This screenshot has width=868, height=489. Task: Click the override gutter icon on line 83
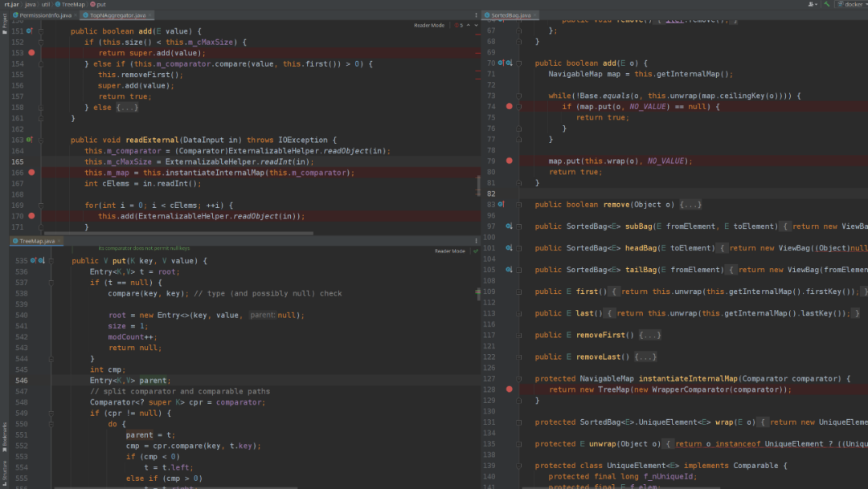(501, 205)
